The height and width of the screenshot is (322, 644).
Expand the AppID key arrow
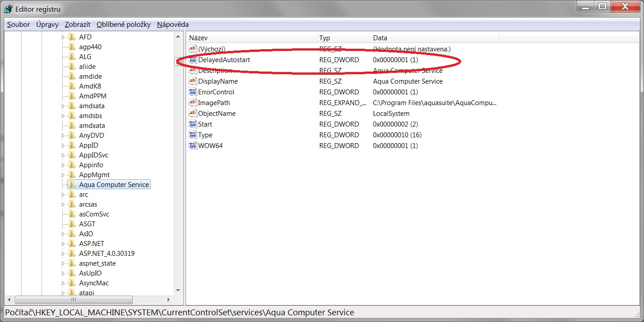pos(63,145)
